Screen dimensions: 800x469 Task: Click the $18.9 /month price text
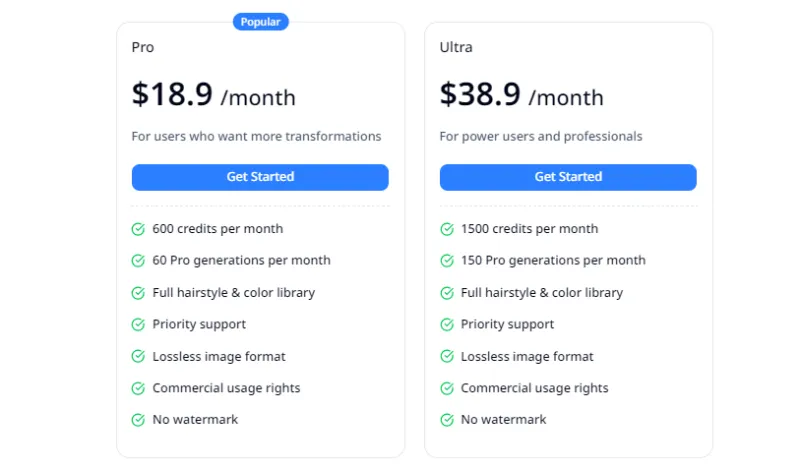pos(214,95)
